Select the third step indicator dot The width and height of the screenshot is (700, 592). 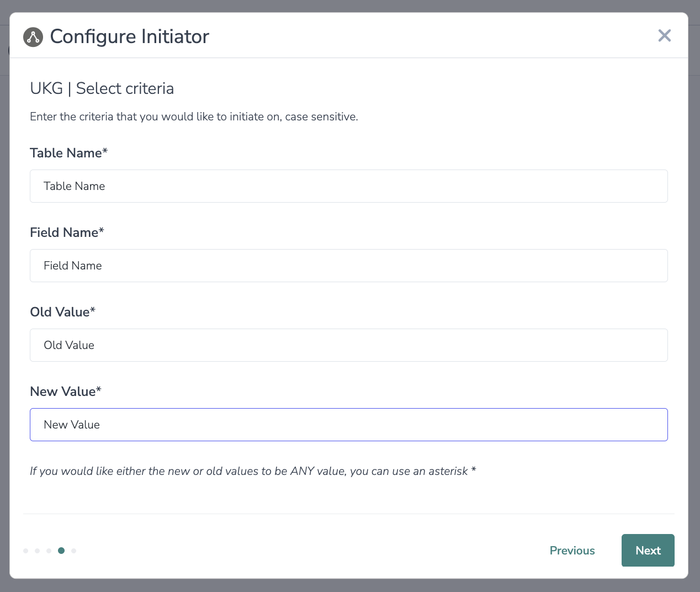(49, 551)
